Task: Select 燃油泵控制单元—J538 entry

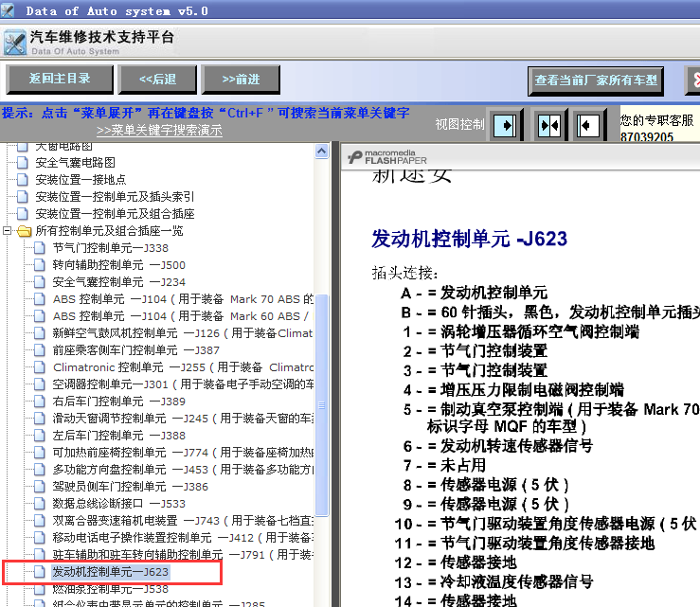Action: (x=110, y=589)
